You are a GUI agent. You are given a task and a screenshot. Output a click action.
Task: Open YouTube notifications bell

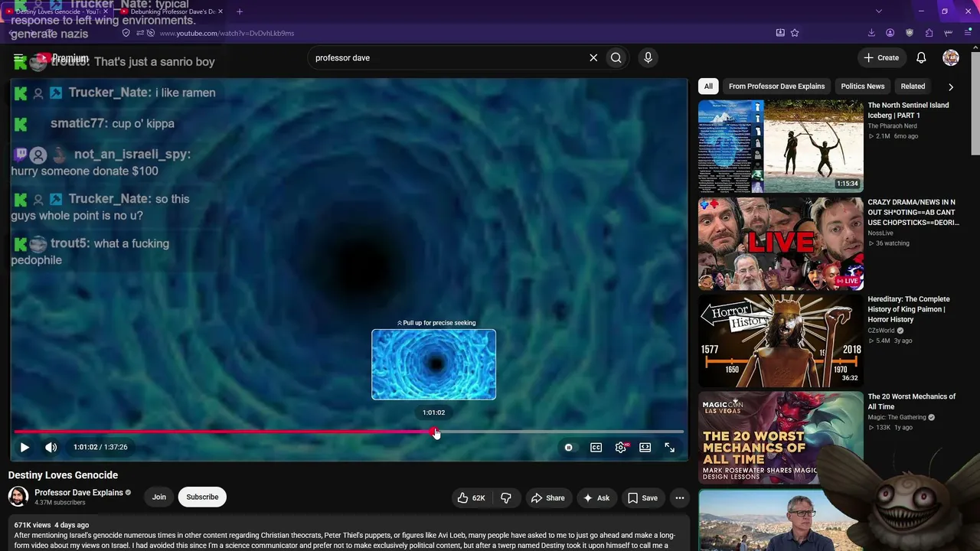click(x=921, y=58)
